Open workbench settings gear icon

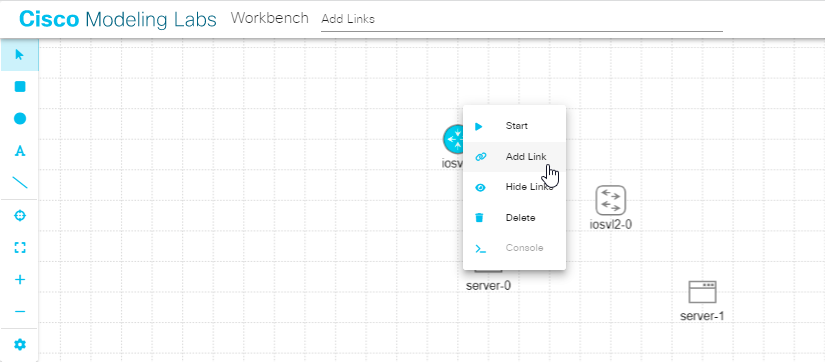pos(19,345)
